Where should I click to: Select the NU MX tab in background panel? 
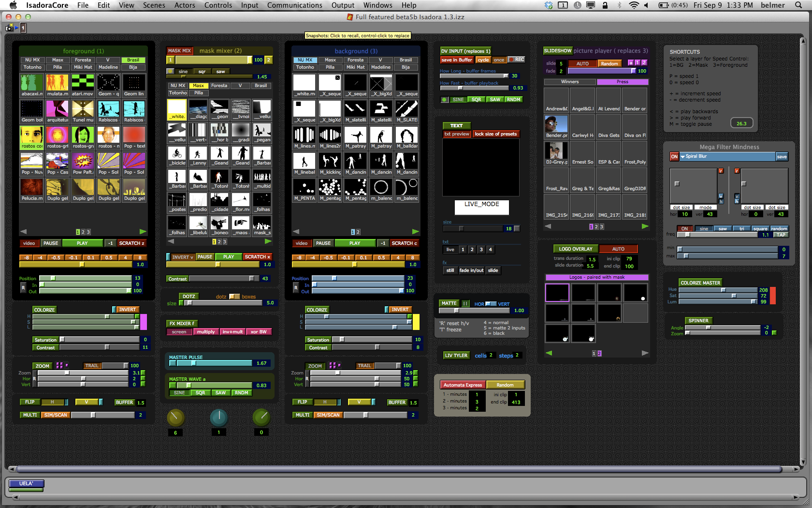pyautogui.click(x=305, y=60)
